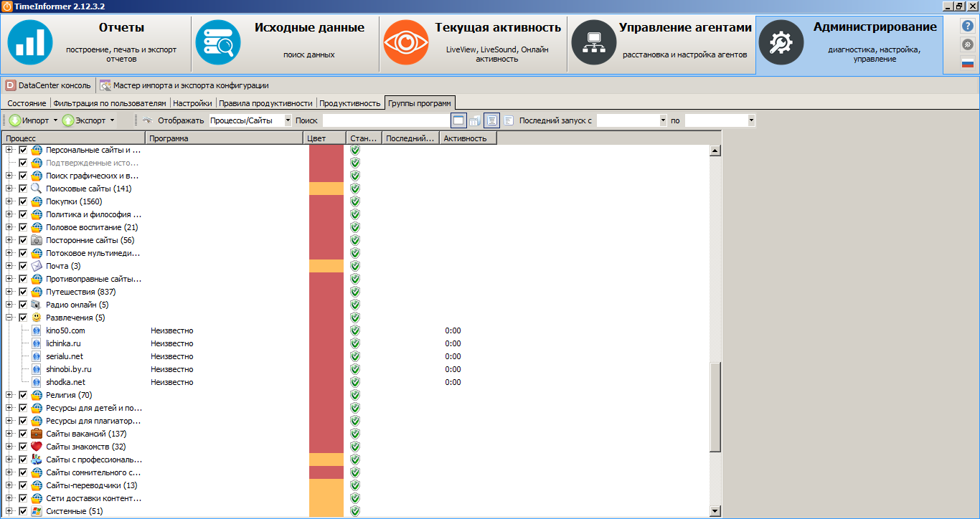
Task: Click the envelope icon of Почта
Action: 37,266
